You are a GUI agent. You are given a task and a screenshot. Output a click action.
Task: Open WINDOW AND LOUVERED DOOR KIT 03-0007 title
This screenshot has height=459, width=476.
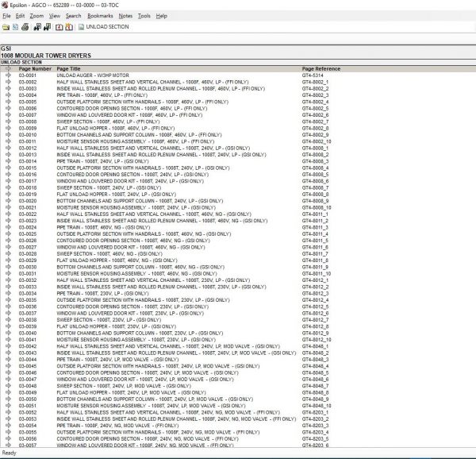(129, 115)
